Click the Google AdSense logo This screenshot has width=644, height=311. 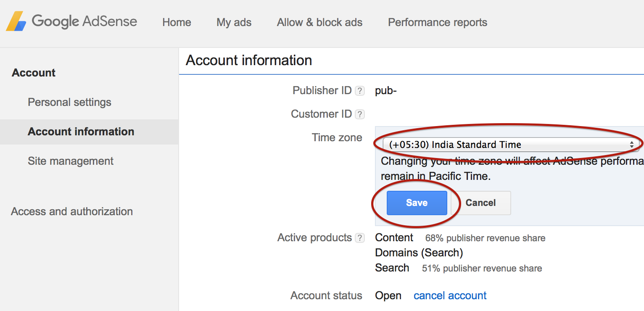point(71,21)
